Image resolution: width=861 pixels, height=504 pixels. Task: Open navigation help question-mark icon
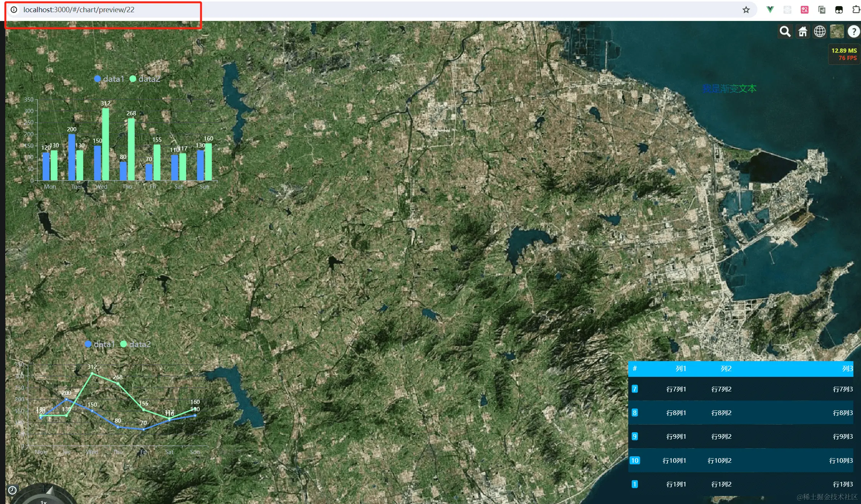(853, 32)
